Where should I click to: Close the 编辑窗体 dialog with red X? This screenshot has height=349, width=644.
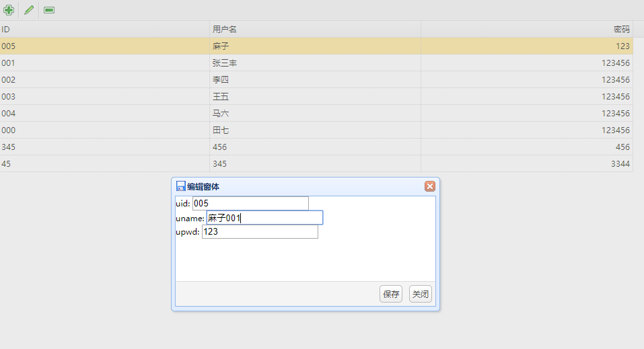click(x=429, y=186)
